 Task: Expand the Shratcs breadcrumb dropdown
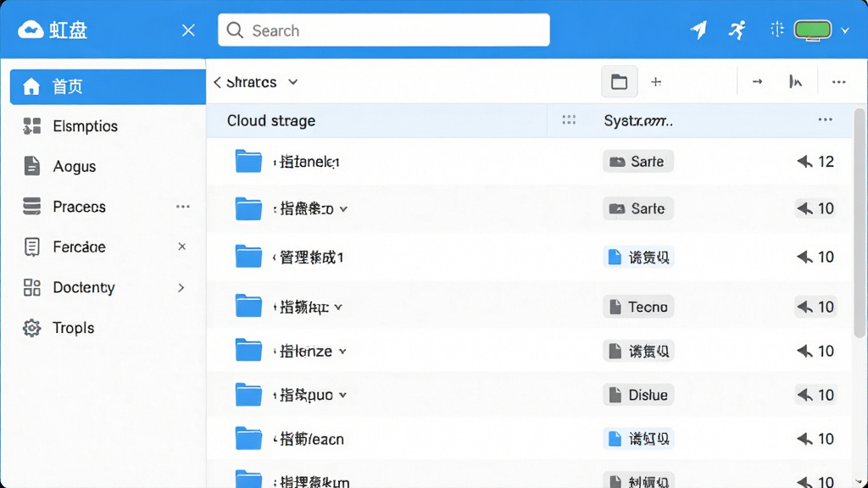coord(292,82)
